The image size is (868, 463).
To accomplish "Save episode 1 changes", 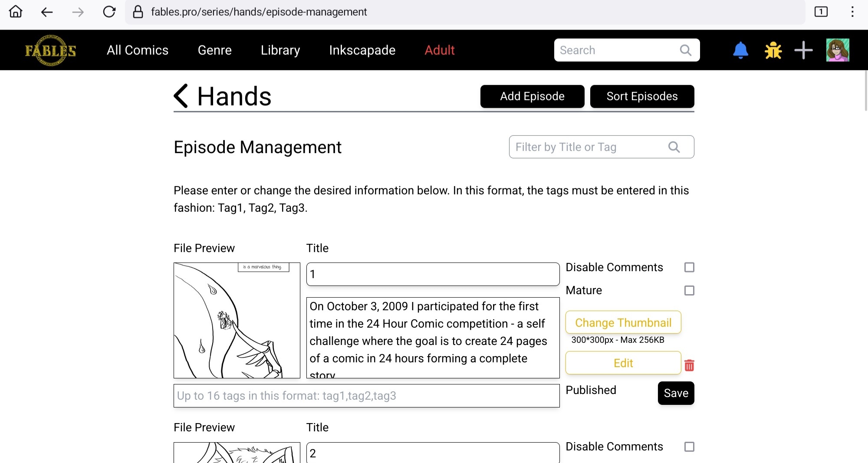I will [x=676, y=393].
